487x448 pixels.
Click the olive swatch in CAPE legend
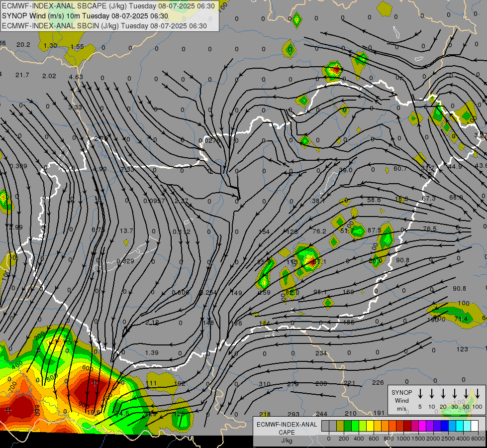click(x=340, y=426)
